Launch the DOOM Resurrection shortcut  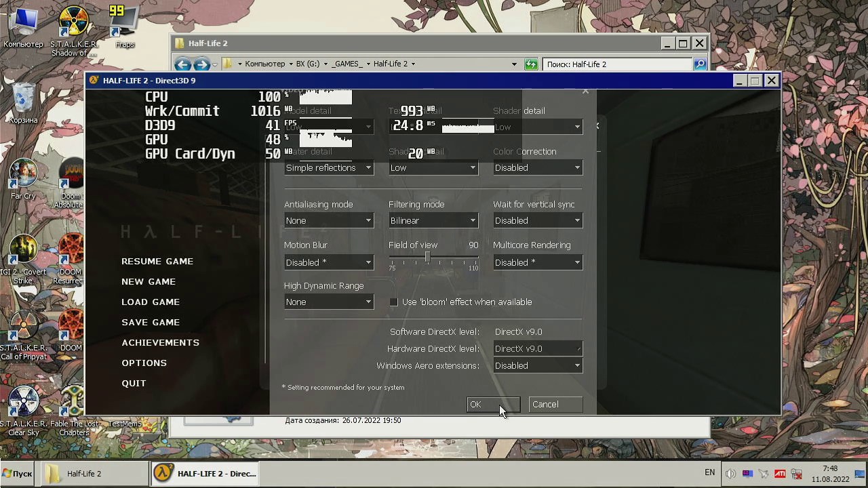pyautogui.click(x=70, y=260)
